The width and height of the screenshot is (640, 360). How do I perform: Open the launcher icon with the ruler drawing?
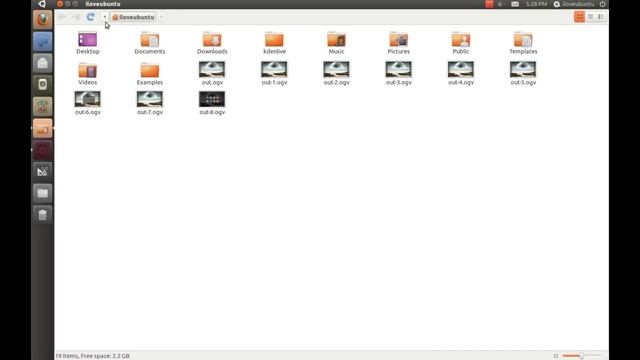(42, 171)
